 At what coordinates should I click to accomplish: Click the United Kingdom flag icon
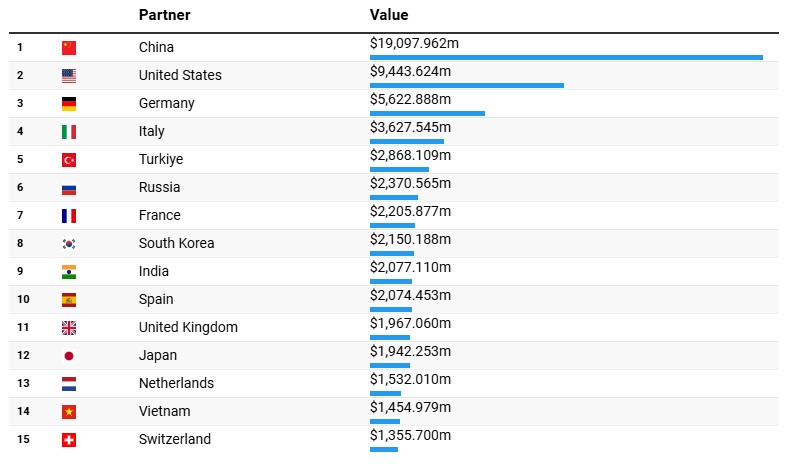point(68,327)
